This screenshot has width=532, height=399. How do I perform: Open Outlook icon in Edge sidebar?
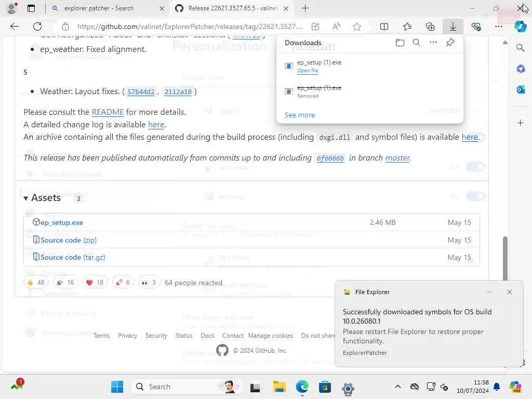tap(521, 89)
